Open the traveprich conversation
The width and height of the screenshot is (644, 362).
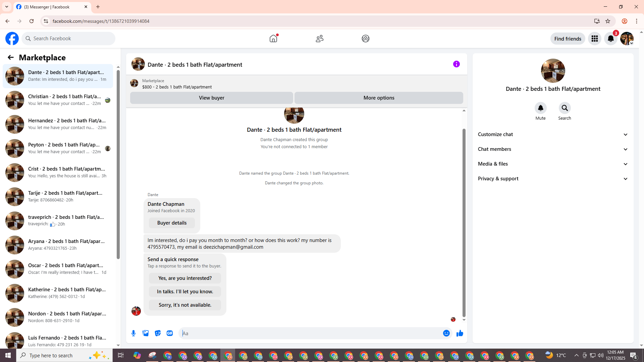click(x=58, y=221)
